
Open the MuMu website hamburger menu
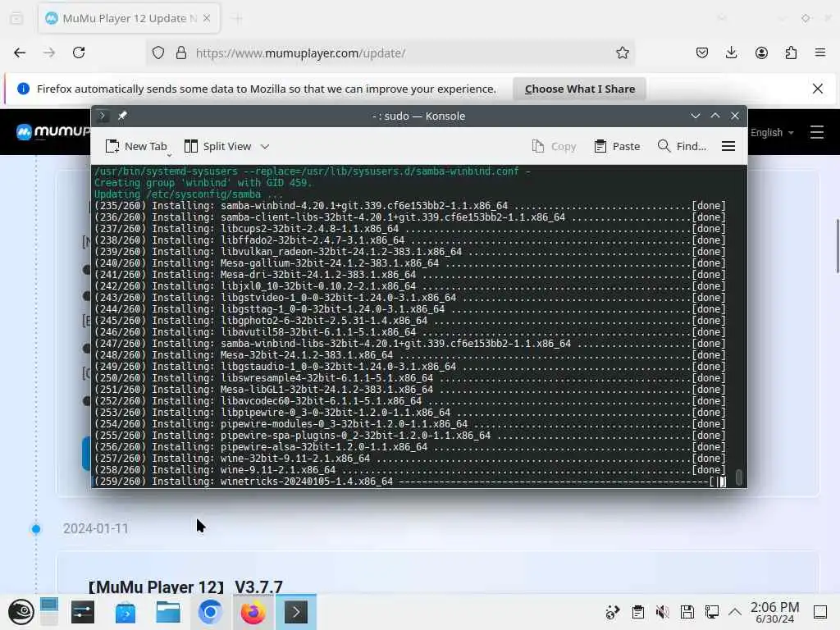click(x=816, y=132)
